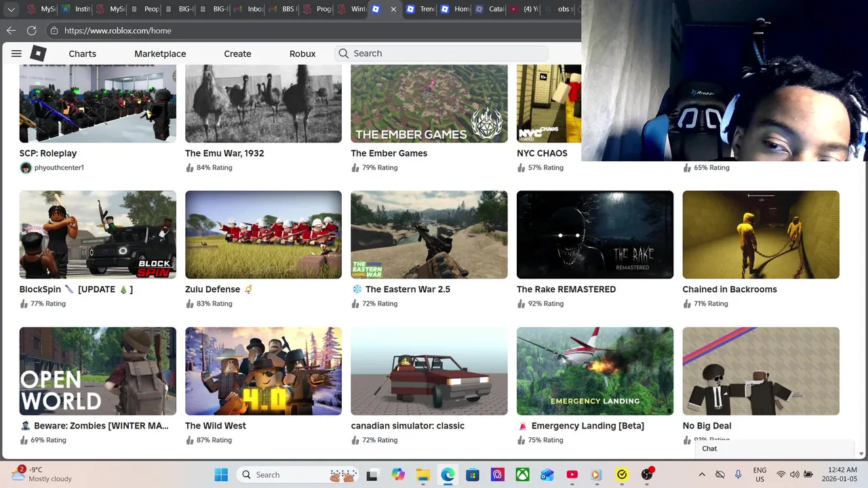This screenshot has height=488, width=868.
Task: Open Outlook from the taskbar
Action: 547,475
